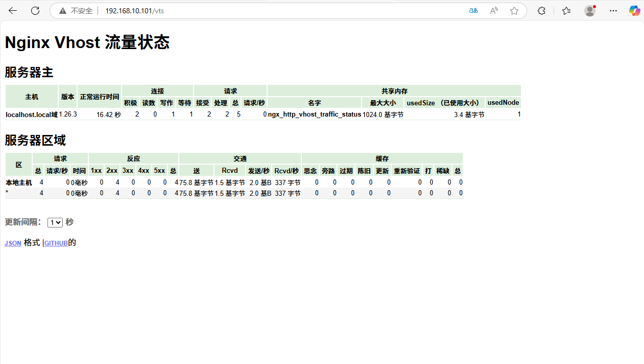Open browser settings via the ellipsis menu
The height and width of the screenshot is (364, 644).
coord(613,10)
